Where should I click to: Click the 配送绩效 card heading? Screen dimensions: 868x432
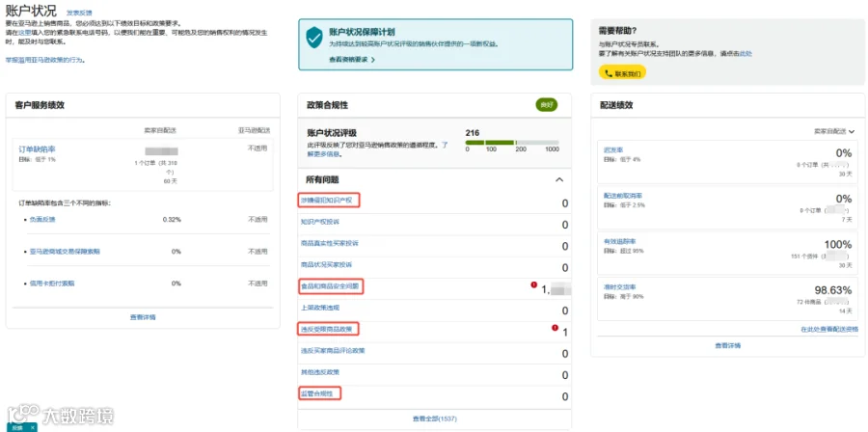pyautogui.click(x=616, y=105)
